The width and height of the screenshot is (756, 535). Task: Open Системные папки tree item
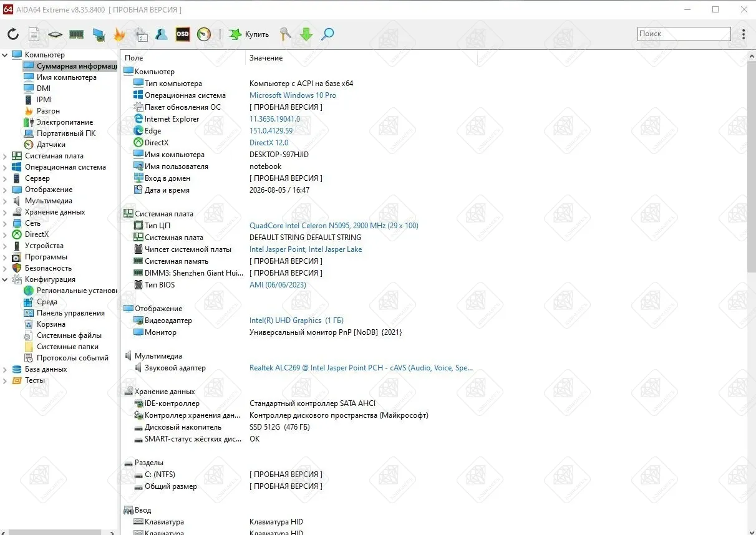[x=67, y=347]
